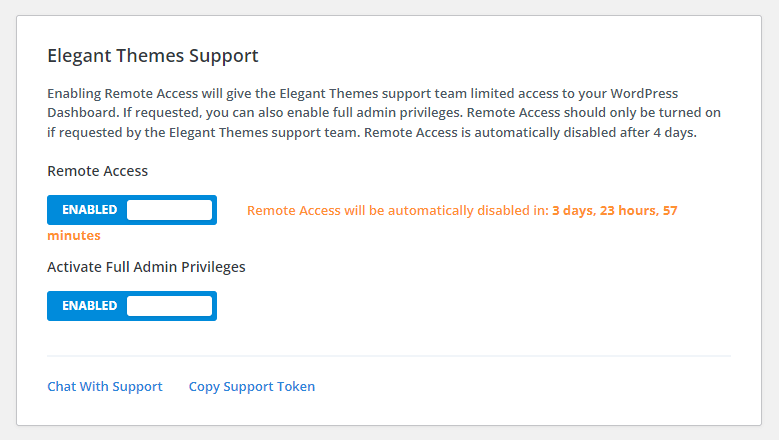Click the Enabling Remote Access description paragraph
The image size is (779, 440).
pos(384,113)
